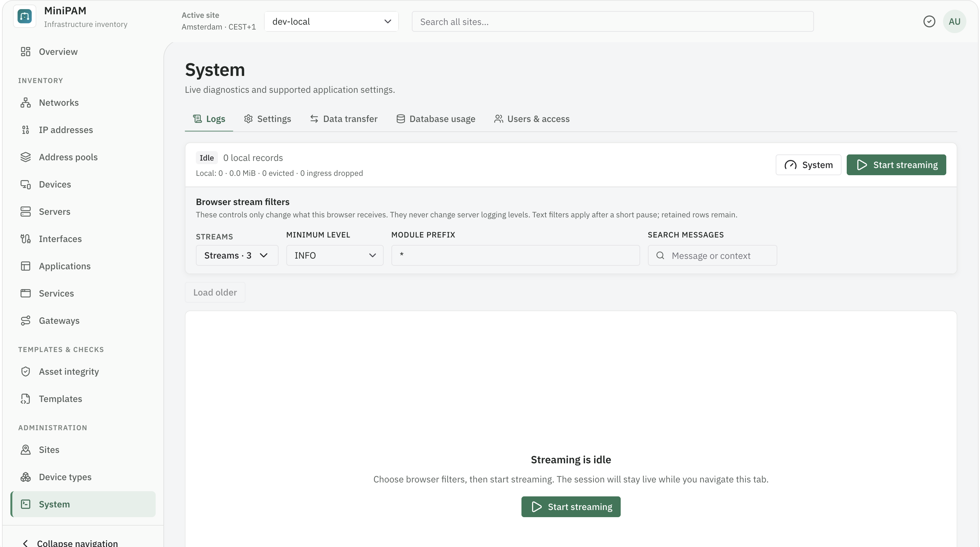This screenshot has width=980, height=547.
Task: Click the System page heading
Action: tap(215, 70)
